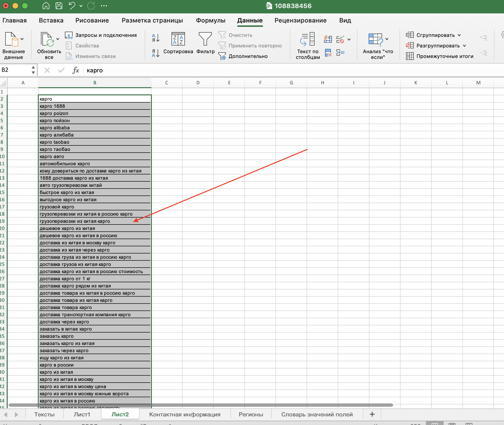The height and width of the screenshot is (425, 504).
Task: Switch to the Вставка tab
Action: pyautogui.click(x=51, y=20)
